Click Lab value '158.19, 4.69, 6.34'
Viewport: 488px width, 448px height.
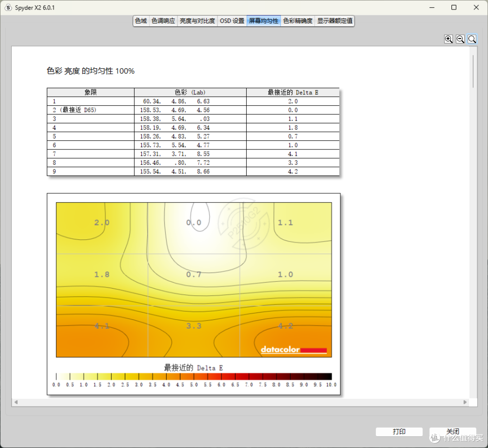click(175, 127)
